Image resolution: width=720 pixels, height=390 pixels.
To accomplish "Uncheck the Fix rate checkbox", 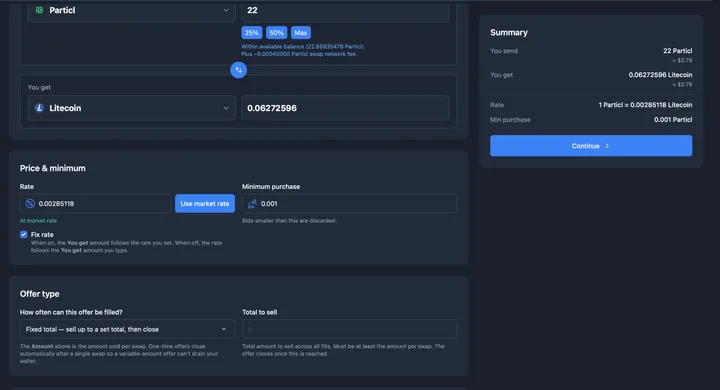I will coord(23,234).
